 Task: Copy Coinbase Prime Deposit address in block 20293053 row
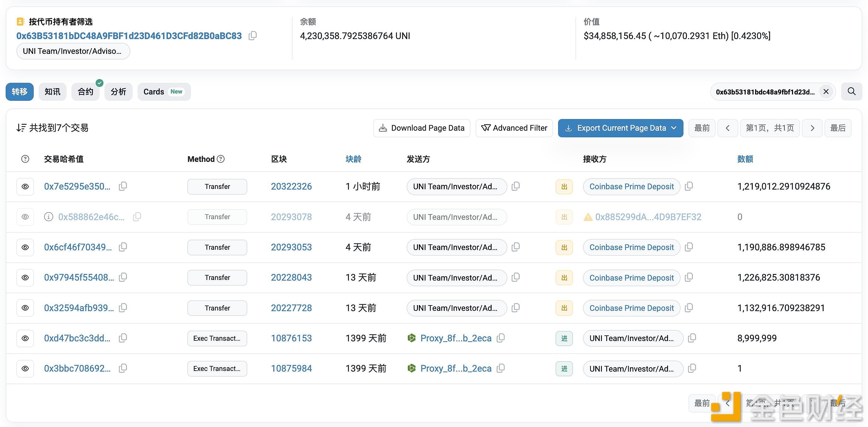[689, 247]
